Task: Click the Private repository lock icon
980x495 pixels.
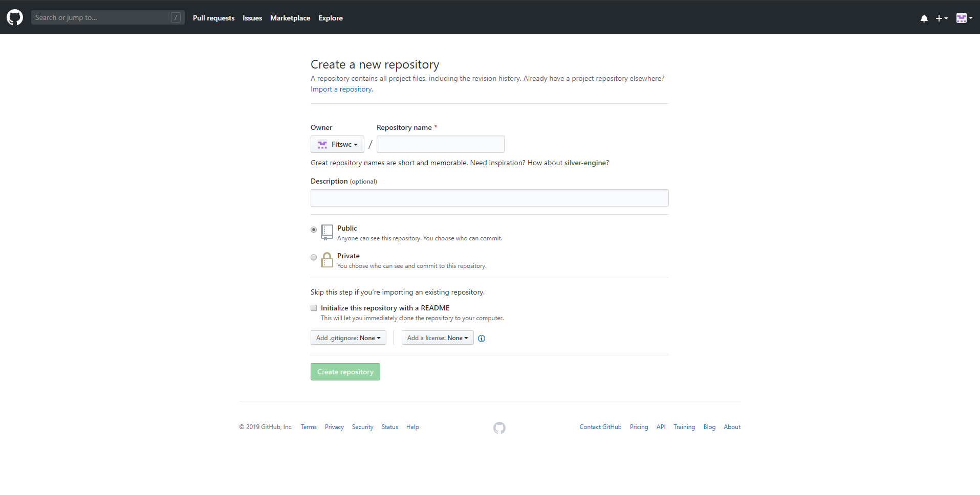Action: tap(327, 260)
